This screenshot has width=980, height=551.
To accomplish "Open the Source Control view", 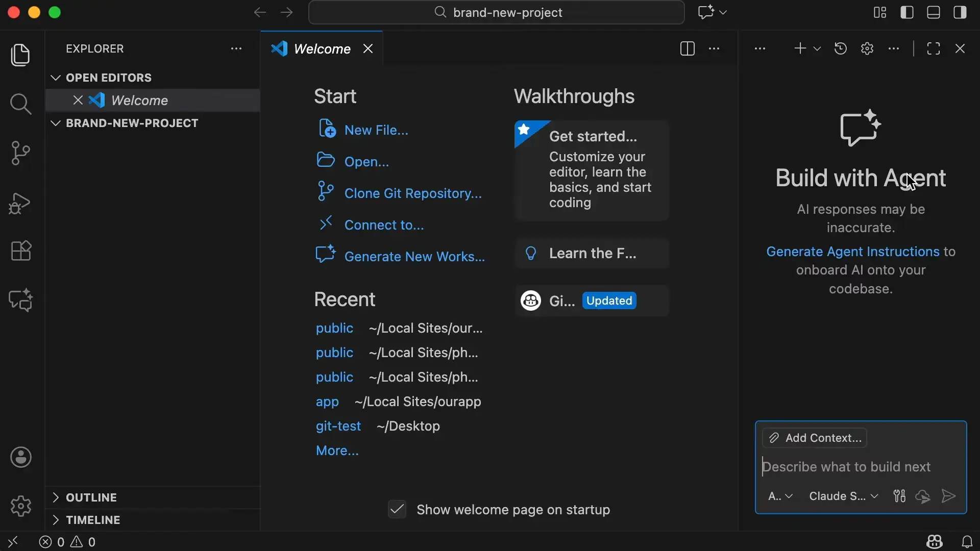I will (20, 153).
